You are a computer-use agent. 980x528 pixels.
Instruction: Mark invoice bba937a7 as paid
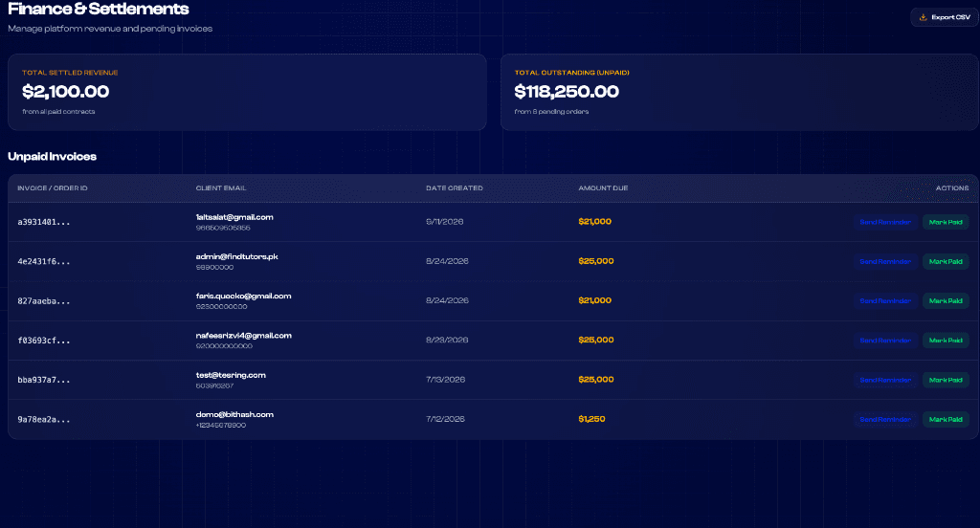(946, 380)
